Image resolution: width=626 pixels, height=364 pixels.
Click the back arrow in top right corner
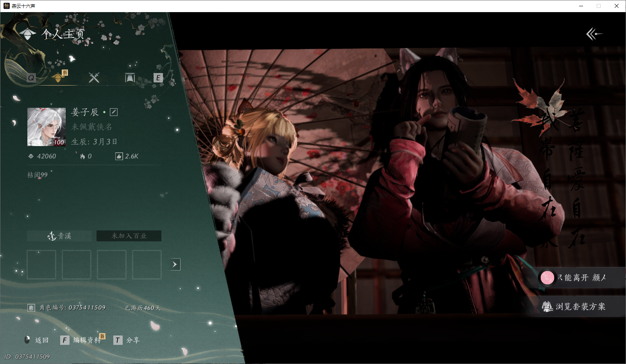[x=594, y=34]
